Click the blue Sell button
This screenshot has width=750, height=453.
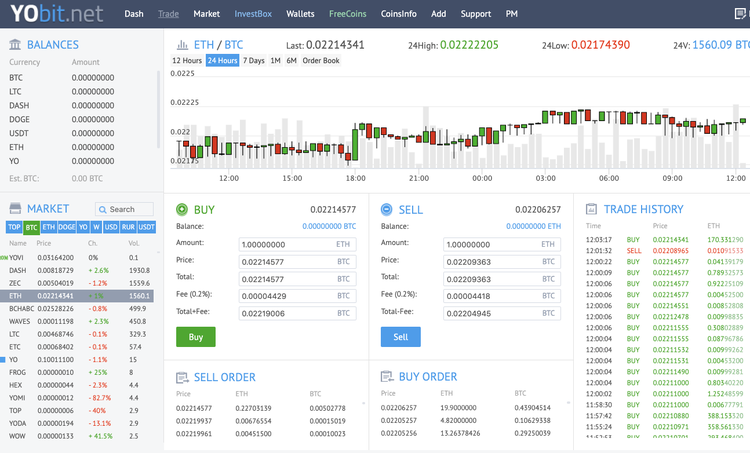pyautogui.click(x=401, y=337)
